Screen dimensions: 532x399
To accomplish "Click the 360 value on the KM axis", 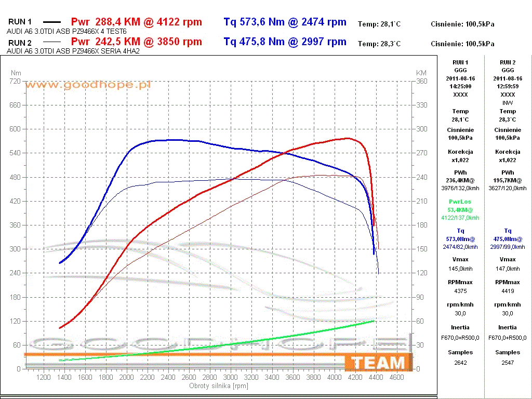I will click(x=422, y=81).
